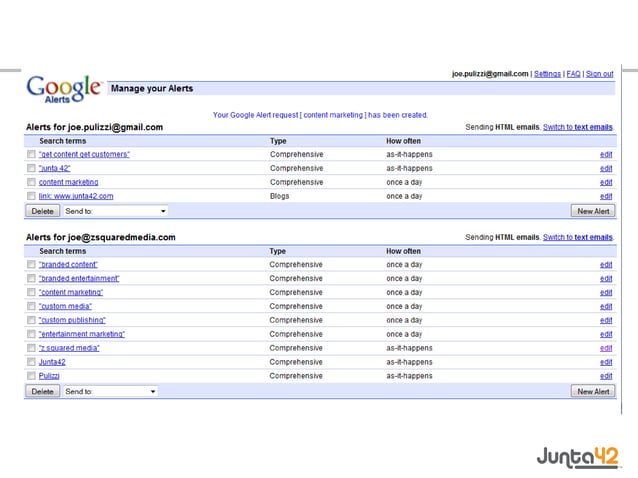Switch gmail alerts to text emails
This screenshot has height=478, width=638.
click(578, 127)
